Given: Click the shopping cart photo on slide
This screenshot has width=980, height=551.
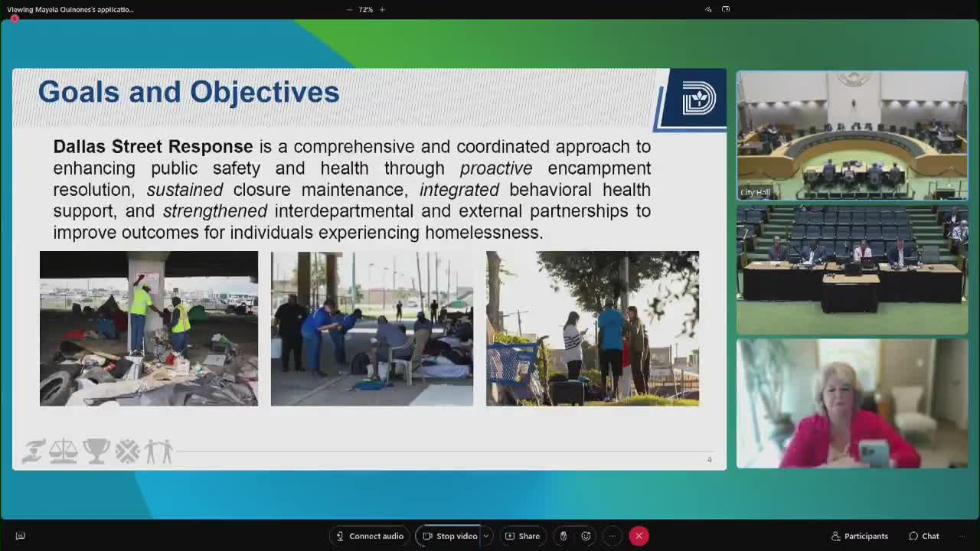Looking at the screenshot, I should click(x=593, y=328).
